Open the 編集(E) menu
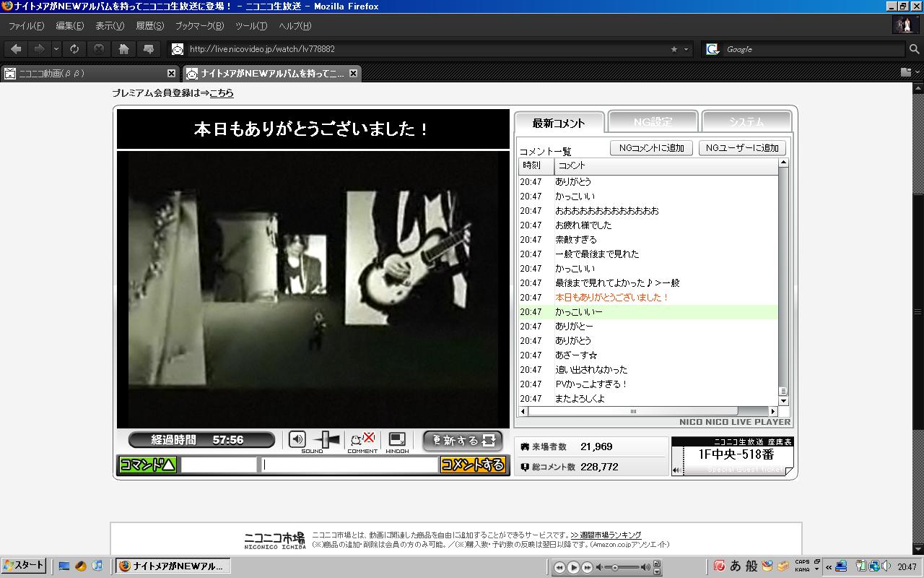The height and width of the screenshot is (578, 924). point(69,26)
